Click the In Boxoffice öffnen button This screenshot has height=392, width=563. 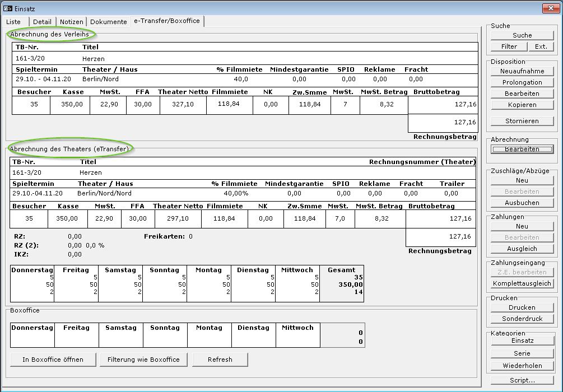53,360
